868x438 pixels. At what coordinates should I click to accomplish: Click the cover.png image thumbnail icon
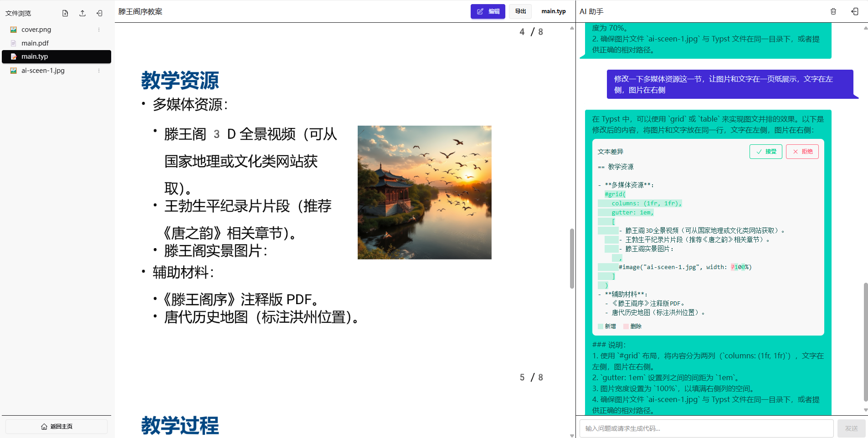tap(14, 29)
